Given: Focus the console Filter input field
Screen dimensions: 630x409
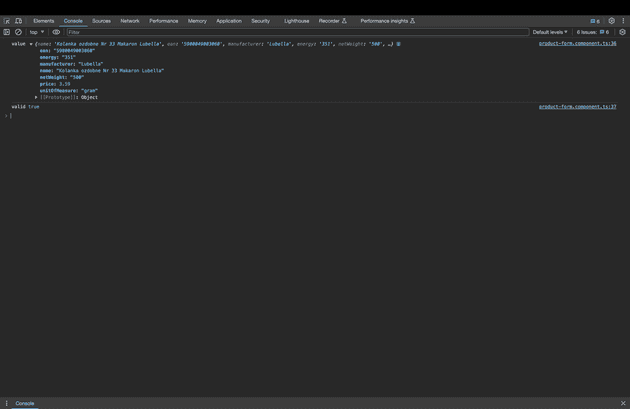Looking at the screenshot, I should tap(297, 32).
